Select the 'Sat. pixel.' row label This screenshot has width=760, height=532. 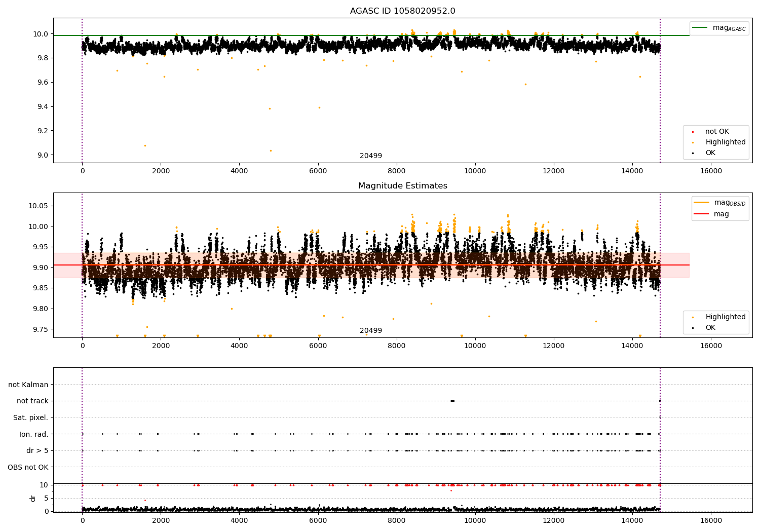click(30, 417)
